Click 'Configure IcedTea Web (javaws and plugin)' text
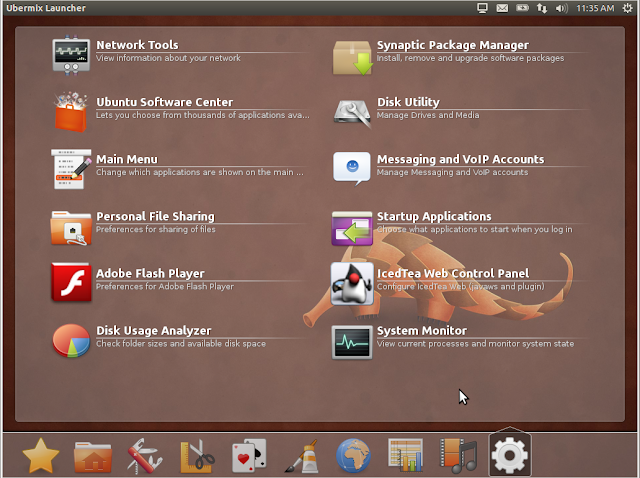This screenshot has height=478, width=640. point(461,287)
